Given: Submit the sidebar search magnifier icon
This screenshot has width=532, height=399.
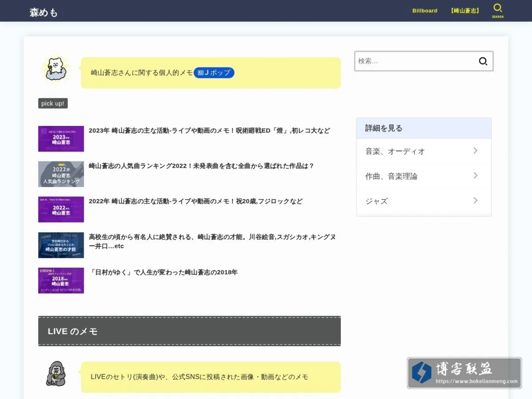Looking at the screenshot, I should click(483, 61).
